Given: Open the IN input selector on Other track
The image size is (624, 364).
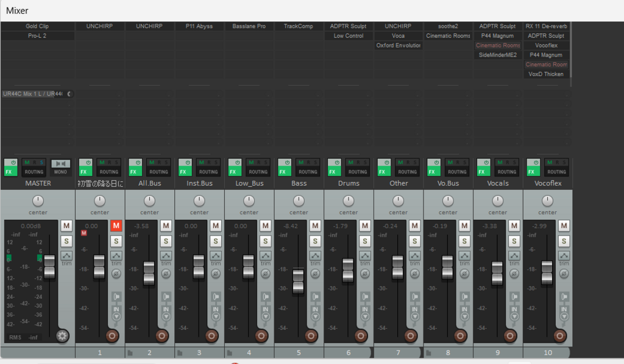Looking at the screenshot, I should [x=414, y=309].
